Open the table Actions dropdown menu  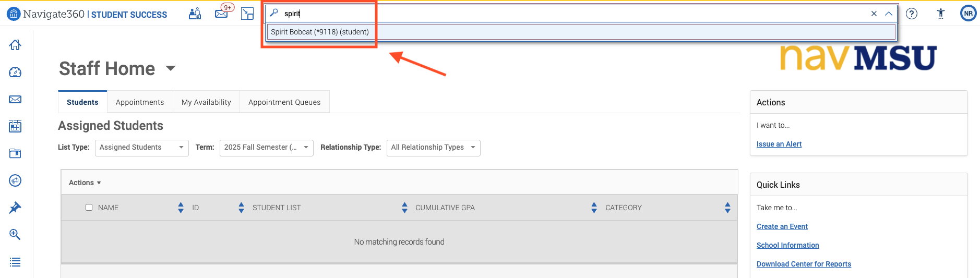pyautogui.click(x=85, y=183)
